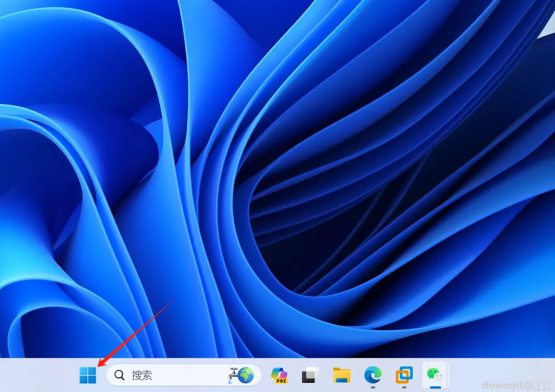Open the Windows Start menu

point(88,375)
